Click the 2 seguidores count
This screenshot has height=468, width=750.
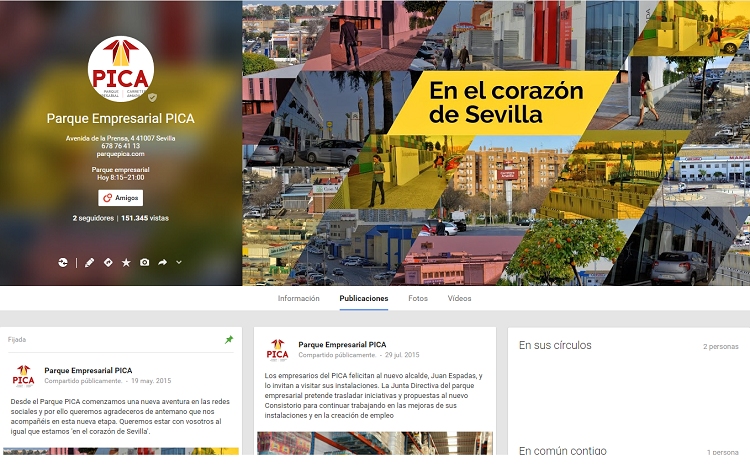pos(93,218)
